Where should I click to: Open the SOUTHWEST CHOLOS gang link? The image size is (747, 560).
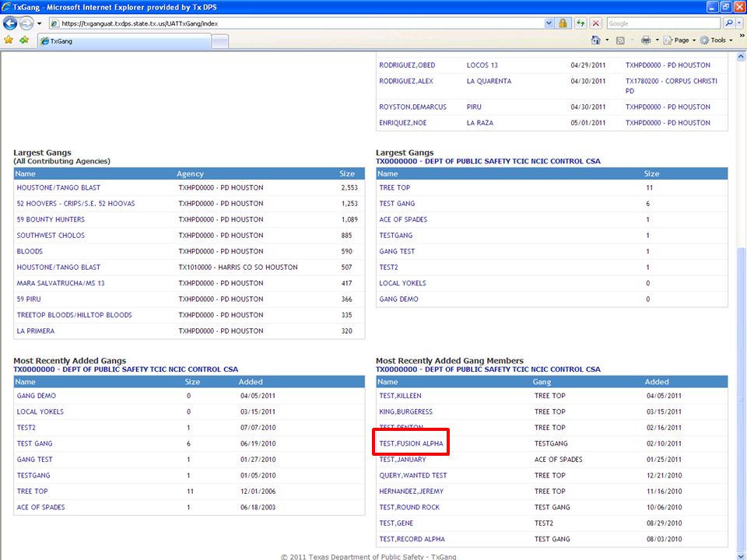[x=51, y=235]
